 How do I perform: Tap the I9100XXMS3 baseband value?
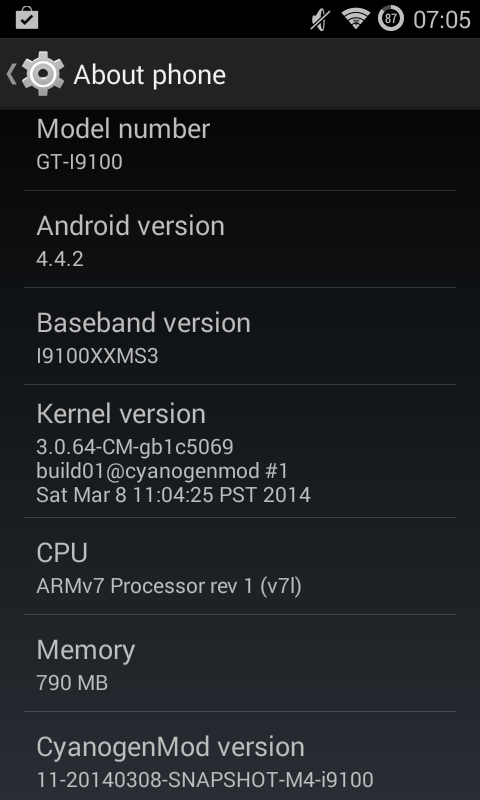(97, 356)
